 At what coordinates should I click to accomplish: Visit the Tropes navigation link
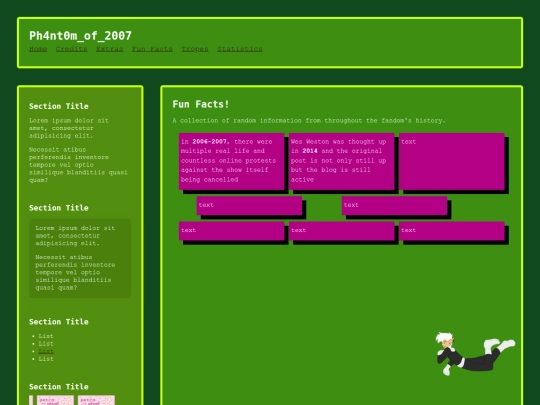coord(195,49)
